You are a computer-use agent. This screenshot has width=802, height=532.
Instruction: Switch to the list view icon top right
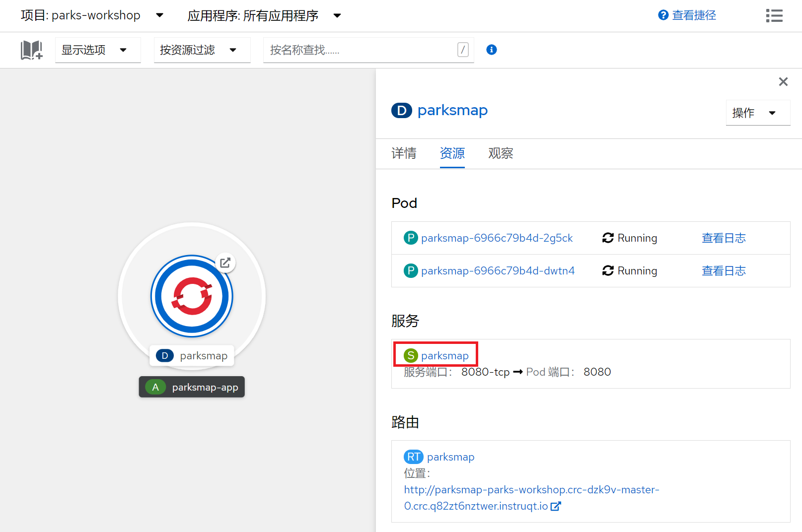click(x=774, y=15)
